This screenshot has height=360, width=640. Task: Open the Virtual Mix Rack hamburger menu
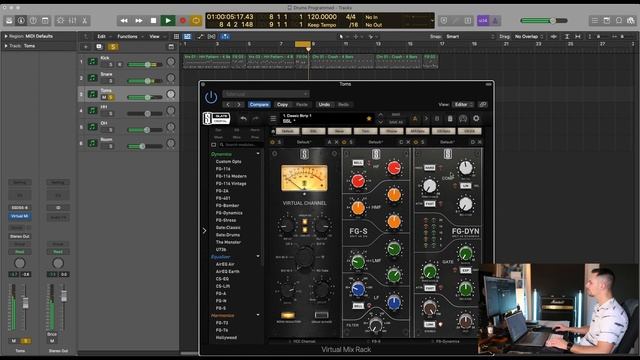pyautogui.click(x=273, y=119)
